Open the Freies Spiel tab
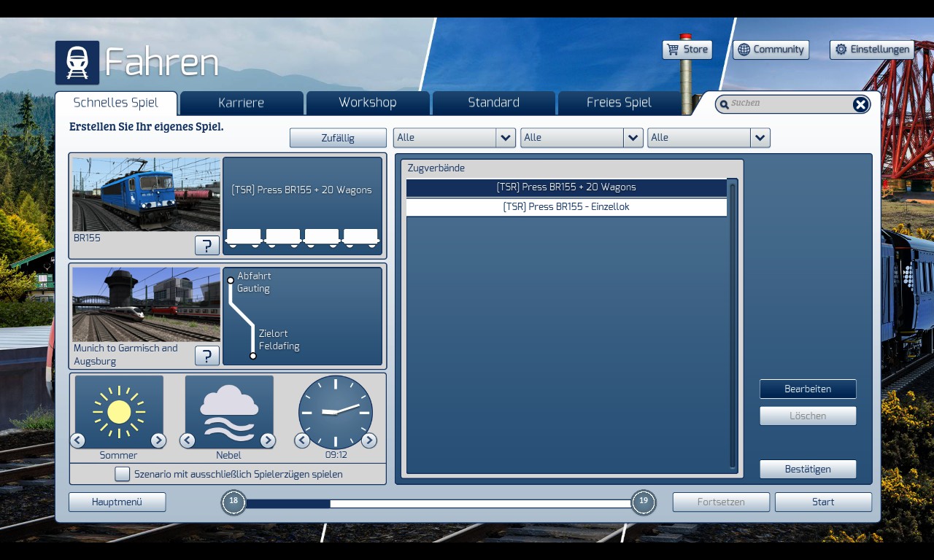 (620, 103)
